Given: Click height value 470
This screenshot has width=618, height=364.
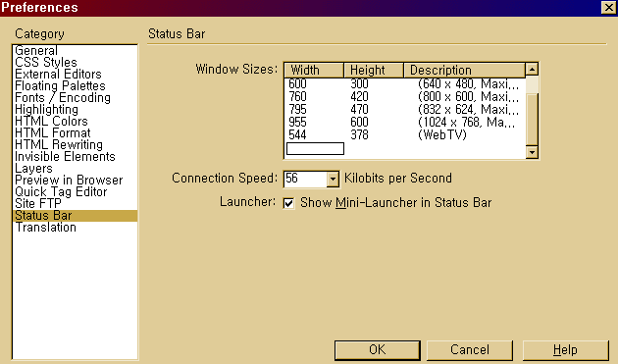Looking at the screenshot, I should click(x=359, y=109).
